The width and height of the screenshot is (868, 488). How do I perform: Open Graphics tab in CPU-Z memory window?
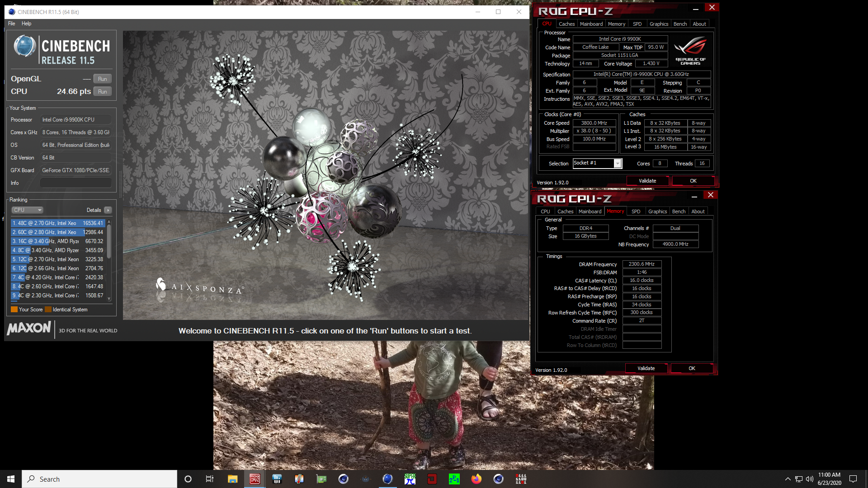click(x=657, y=211)
